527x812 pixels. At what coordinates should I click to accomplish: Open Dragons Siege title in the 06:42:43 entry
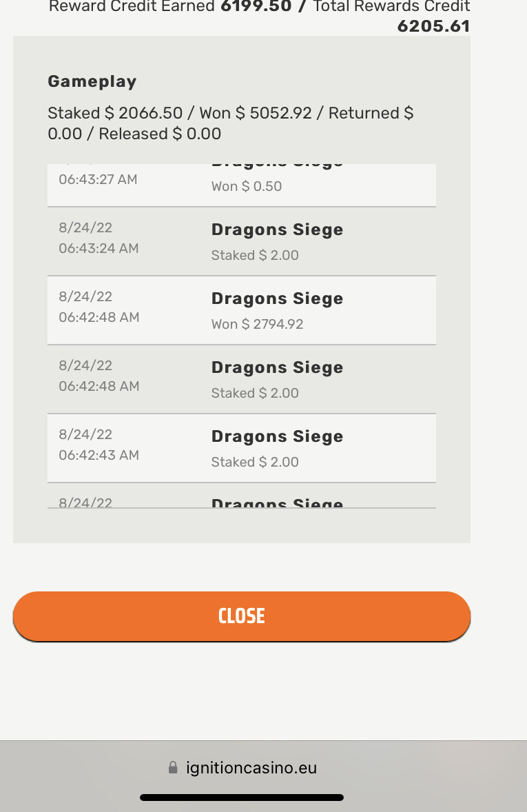[277, 437]
